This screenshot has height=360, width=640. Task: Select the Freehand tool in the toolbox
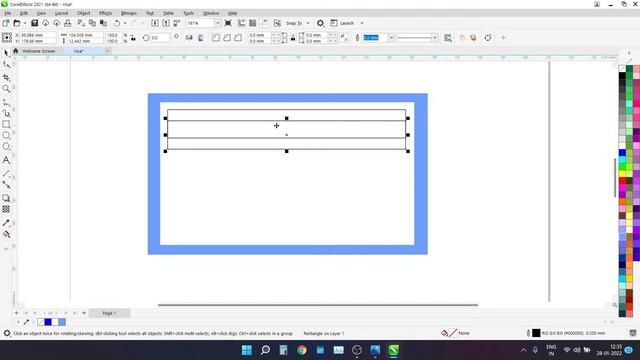6,102
